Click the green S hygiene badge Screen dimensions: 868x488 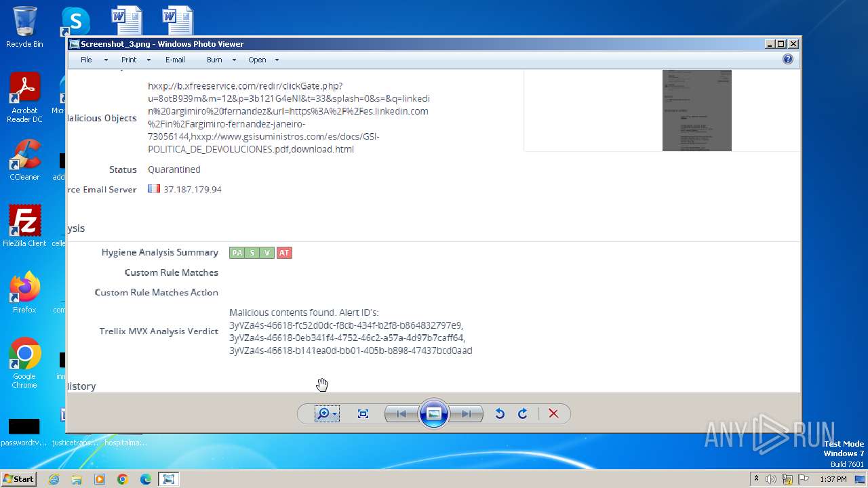(252, 253)
